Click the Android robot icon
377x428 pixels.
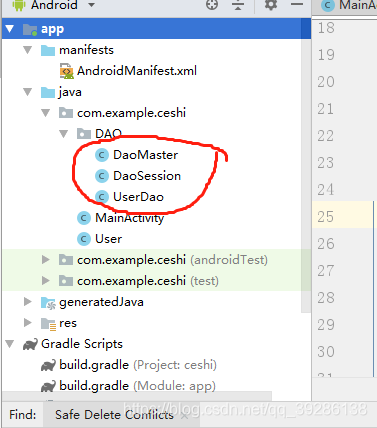point(19,5)
